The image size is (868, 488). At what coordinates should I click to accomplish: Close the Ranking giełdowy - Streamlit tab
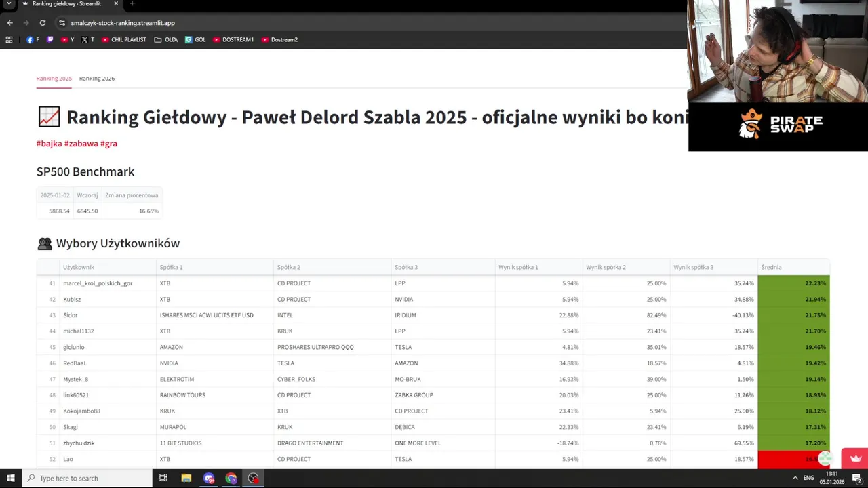point(116,4)
